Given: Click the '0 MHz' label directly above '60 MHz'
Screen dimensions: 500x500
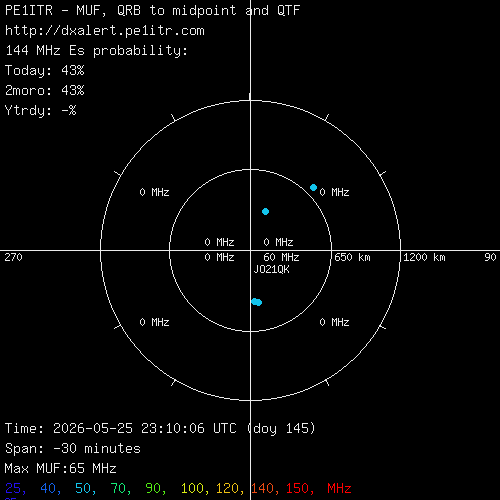Looking at the screenshot, I should (278, 242).
